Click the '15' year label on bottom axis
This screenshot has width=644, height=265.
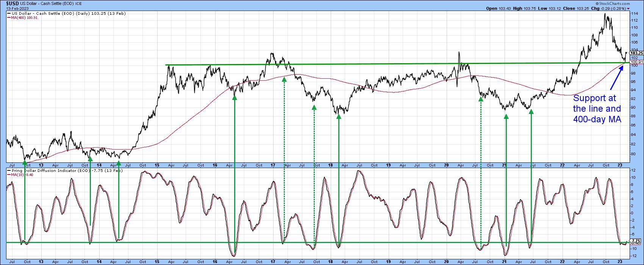[x=157, y=262]
